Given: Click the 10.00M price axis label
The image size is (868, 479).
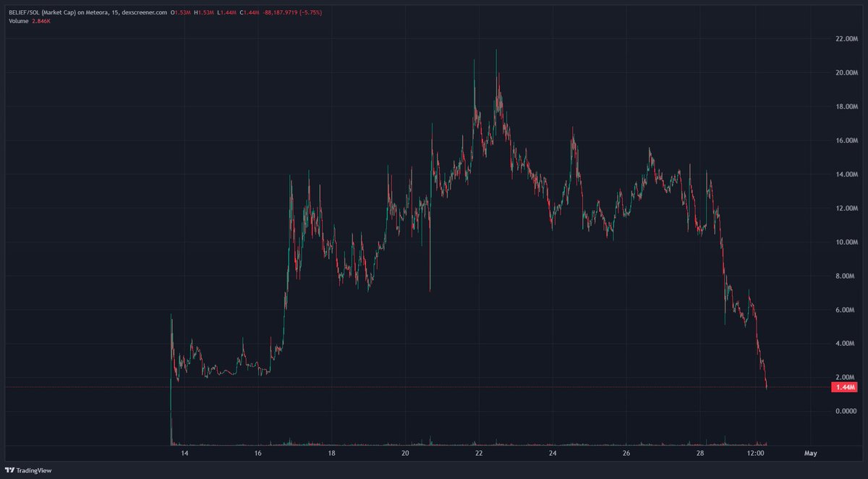Looking at the screenshot, I should click(x=846, y=242).
